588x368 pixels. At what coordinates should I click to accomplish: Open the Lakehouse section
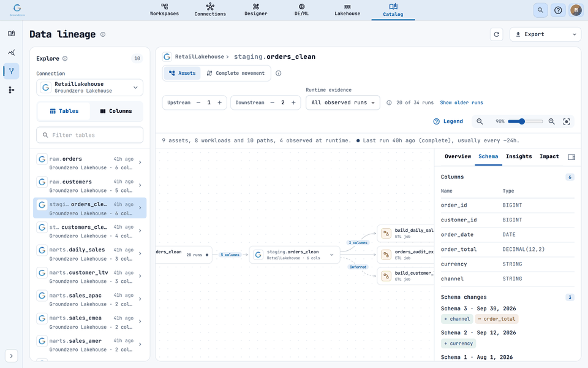point(347,10)
